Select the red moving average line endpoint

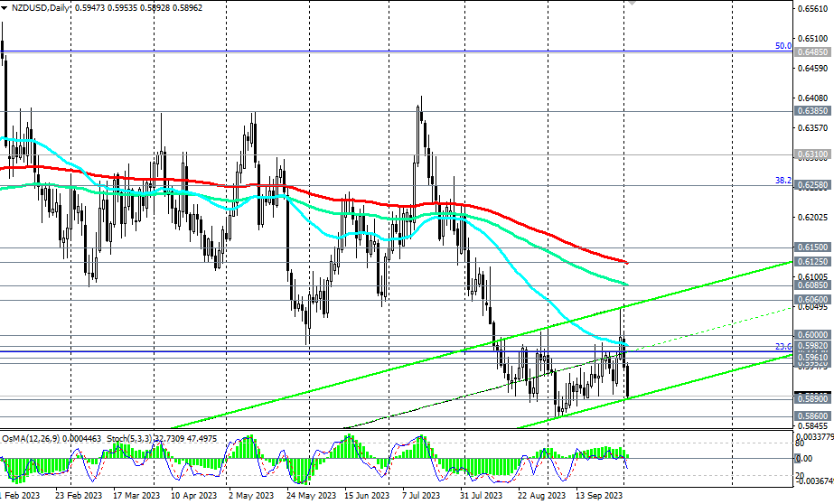point(627,262)
